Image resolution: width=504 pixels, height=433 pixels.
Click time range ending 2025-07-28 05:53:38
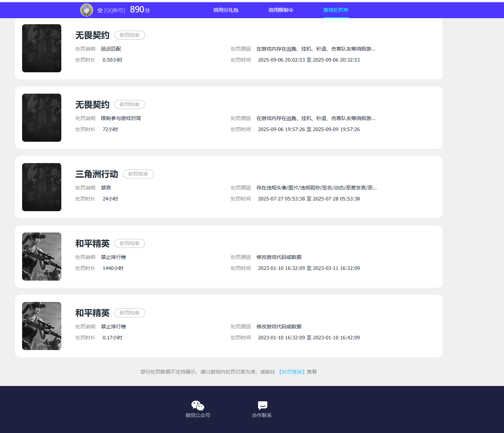coord(309,199)
